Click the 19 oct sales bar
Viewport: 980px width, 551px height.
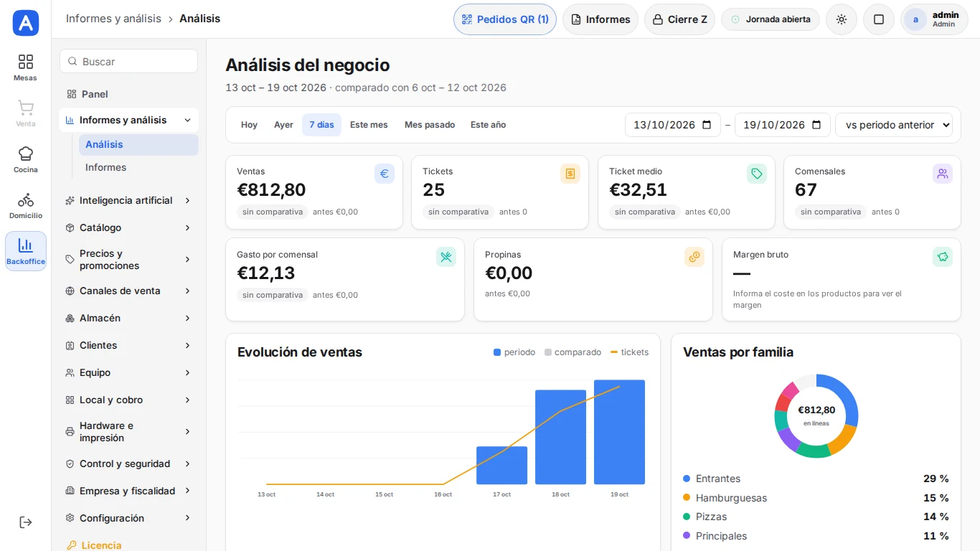coord(619,432)
